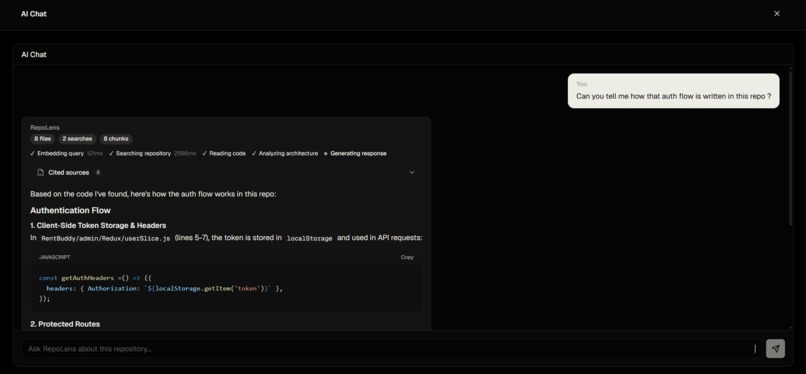This screenshot has height=374, width=806.
Task: Close the AI Chat dialog
Action: tap(777, 14)
